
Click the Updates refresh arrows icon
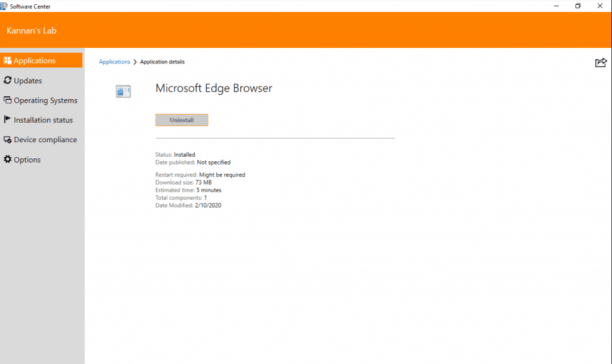pyautogui.click(x=8, y=80)
